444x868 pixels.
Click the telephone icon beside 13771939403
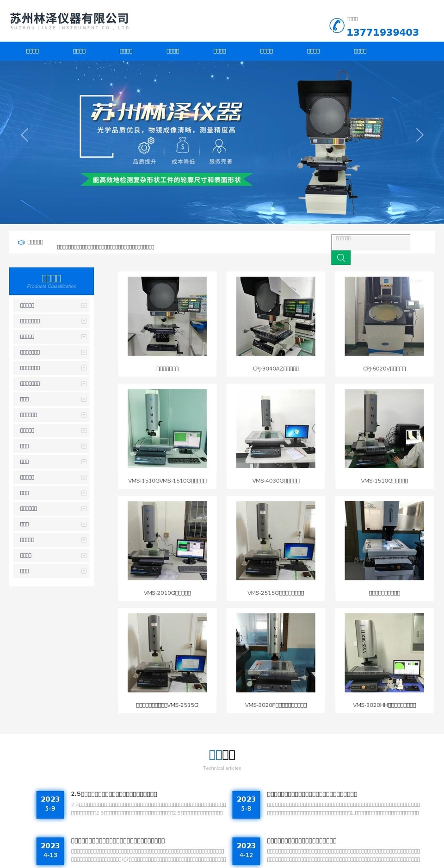tap(337, 25)
